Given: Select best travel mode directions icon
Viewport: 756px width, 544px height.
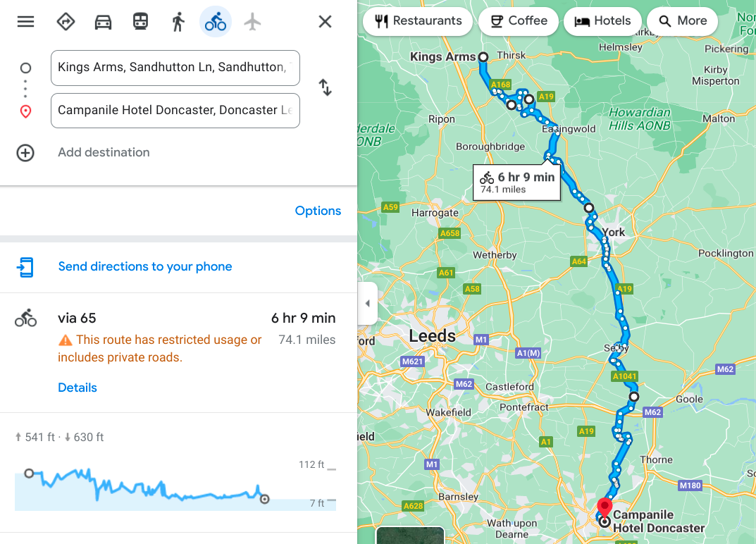Looking at the screenshot, I should pos(66,22).
